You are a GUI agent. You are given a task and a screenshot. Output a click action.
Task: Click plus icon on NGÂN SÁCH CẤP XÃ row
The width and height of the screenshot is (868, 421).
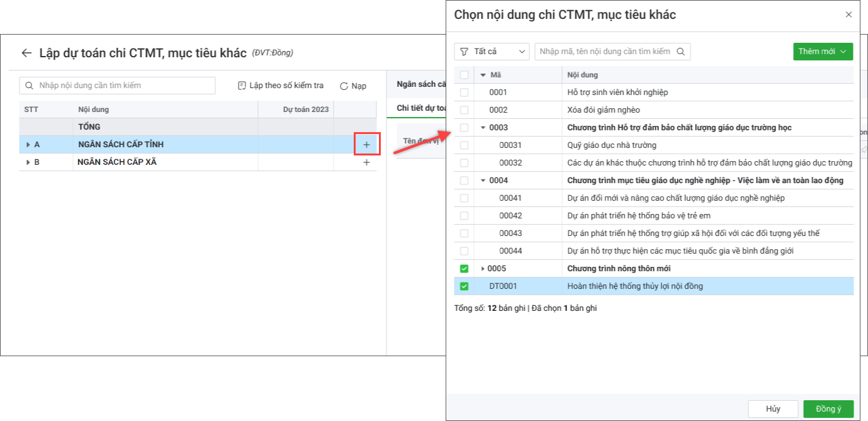click(x=366, y=162)
